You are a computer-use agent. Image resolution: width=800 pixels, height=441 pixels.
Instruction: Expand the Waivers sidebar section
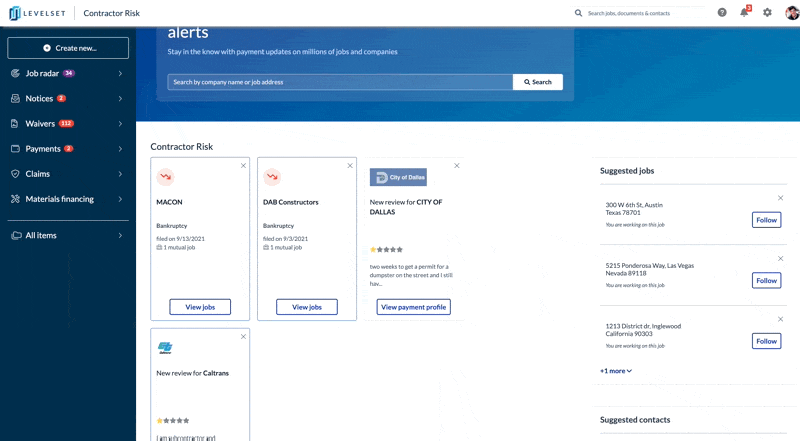(67, 124)
